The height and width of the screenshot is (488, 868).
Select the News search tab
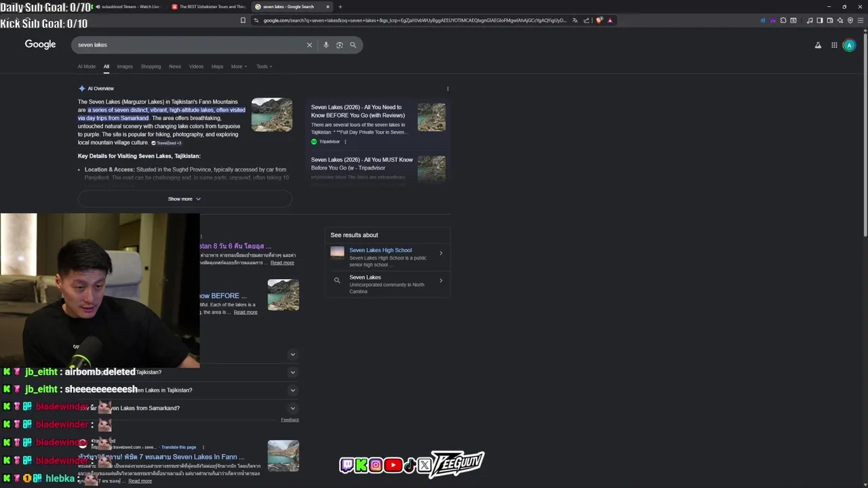pyautogui.click(x=175, y=66)
